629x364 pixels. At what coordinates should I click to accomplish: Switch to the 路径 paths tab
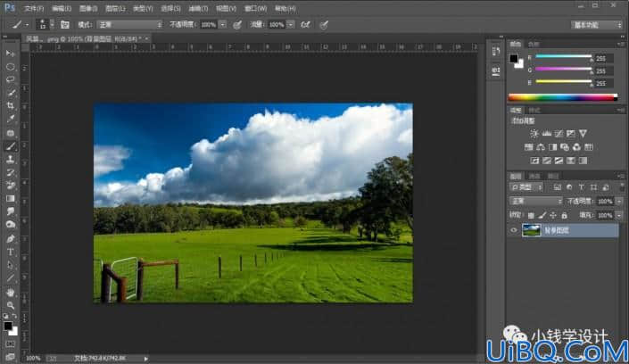553,176
